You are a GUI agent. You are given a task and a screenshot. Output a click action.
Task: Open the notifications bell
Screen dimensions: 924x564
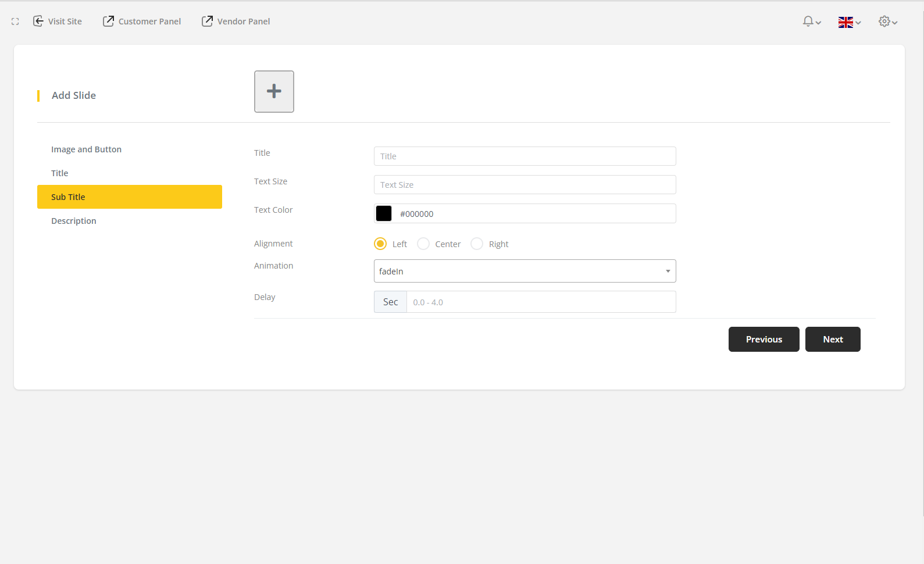(x=808, y=22)
